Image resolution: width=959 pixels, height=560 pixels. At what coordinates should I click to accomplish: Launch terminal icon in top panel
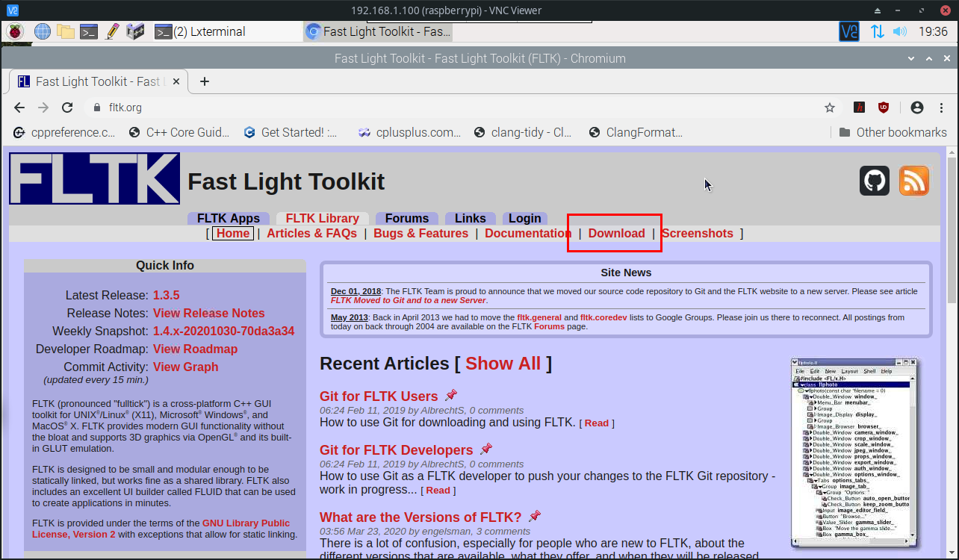(89, 31)
